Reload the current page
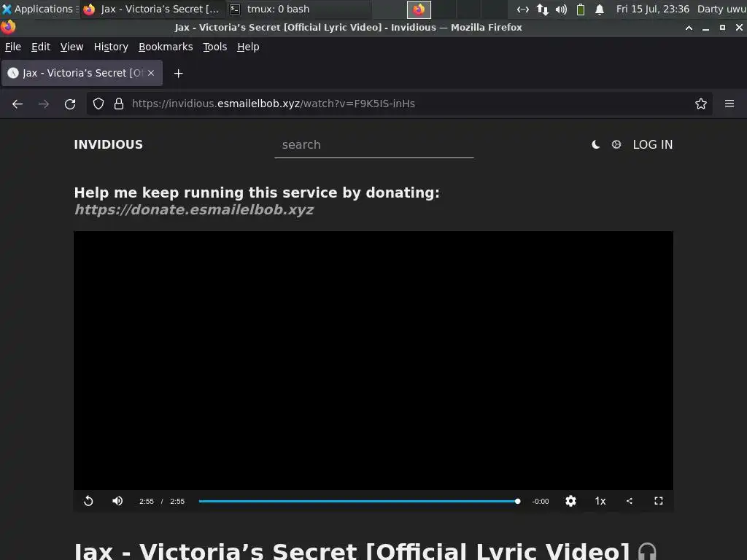 click(x=70, y=104)
